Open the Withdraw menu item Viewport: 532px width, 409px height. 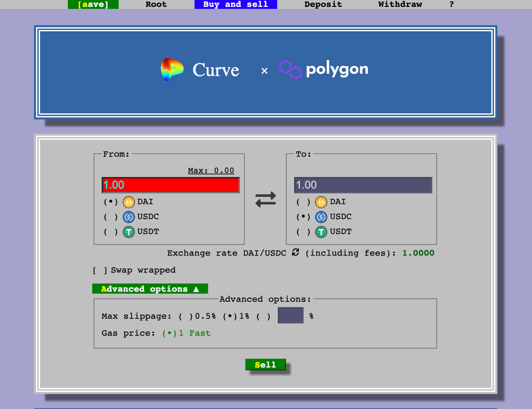click(400, 5)
